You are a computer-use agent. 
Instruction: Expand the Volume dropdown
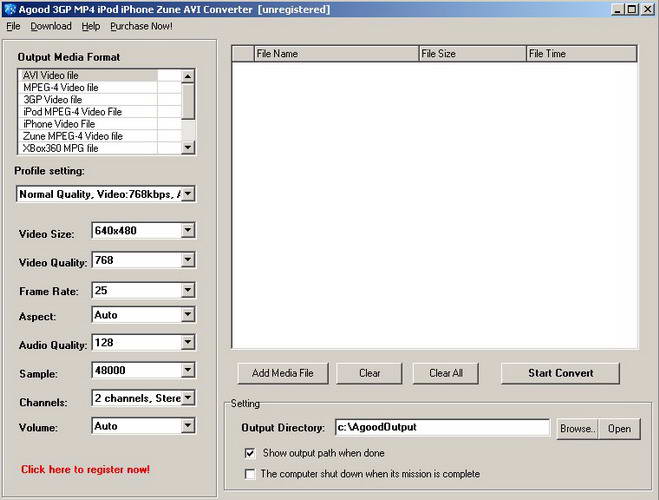point(188,426)
